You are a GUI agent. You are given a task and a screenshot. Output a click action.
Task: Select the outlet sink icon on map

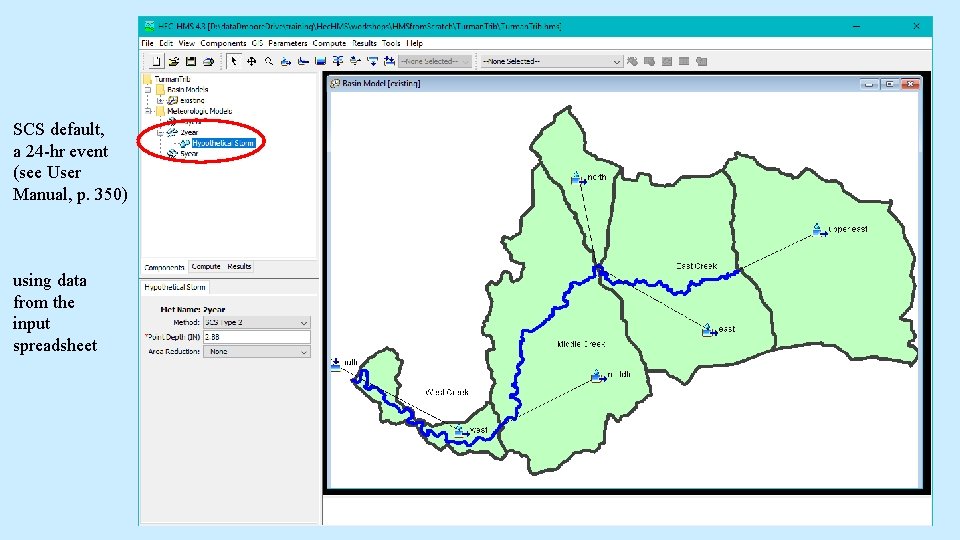(x=336, y=364)
